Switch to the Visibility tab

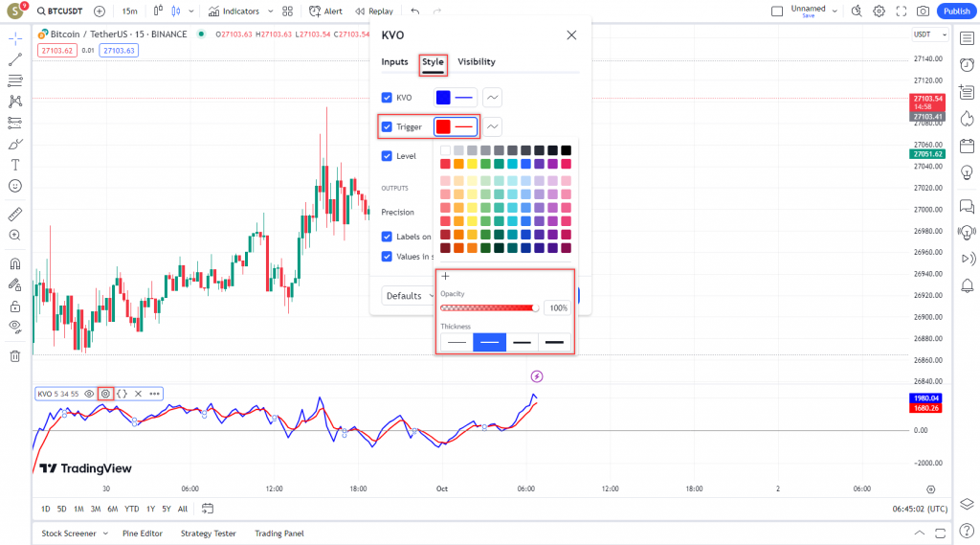(477, 62)
